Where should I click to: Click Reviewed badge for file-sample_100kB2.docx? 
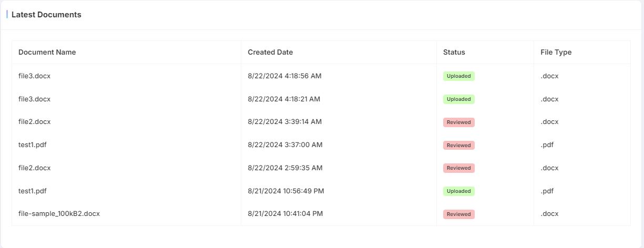point(458,214)
